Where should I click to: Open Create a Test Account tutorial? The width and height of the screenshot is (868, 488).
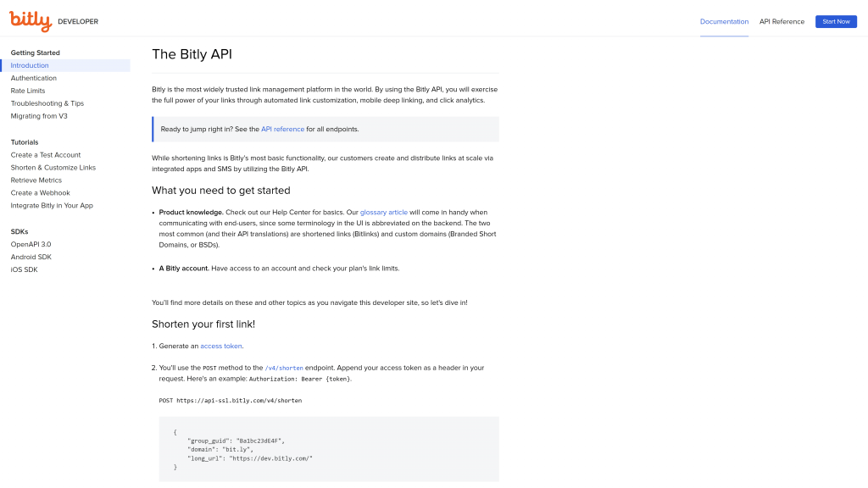[46, 155]
